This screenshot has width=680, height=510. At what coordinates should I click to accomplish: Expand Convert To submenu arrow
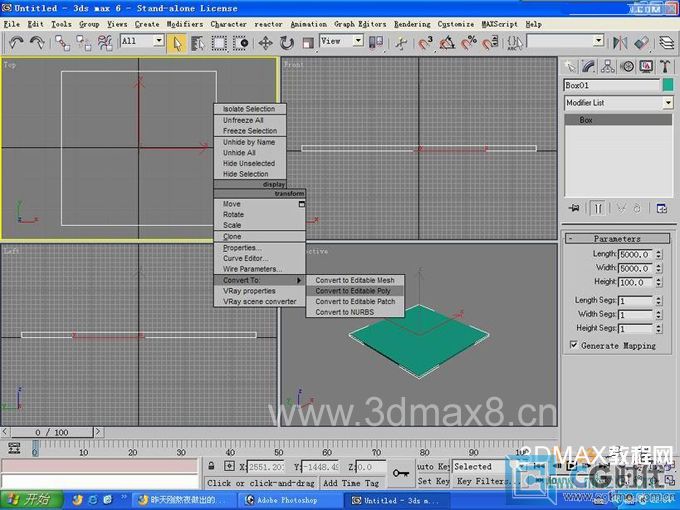click(299, 281)
